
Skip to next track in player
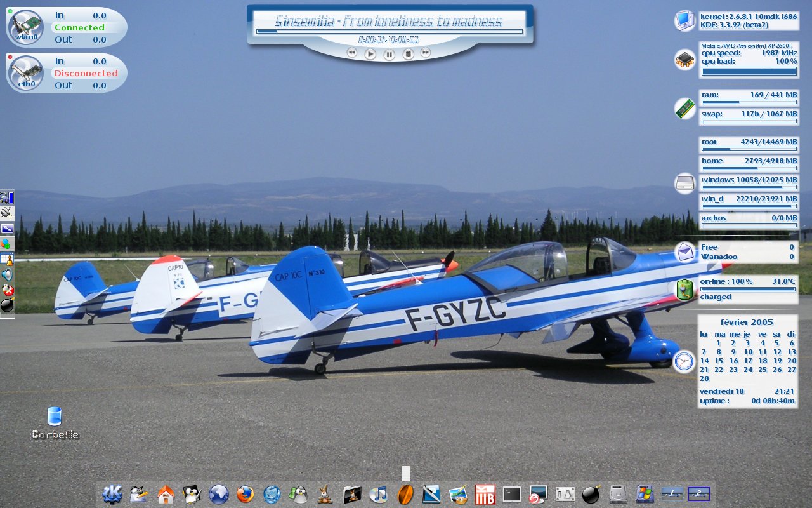tap(426, 52)
